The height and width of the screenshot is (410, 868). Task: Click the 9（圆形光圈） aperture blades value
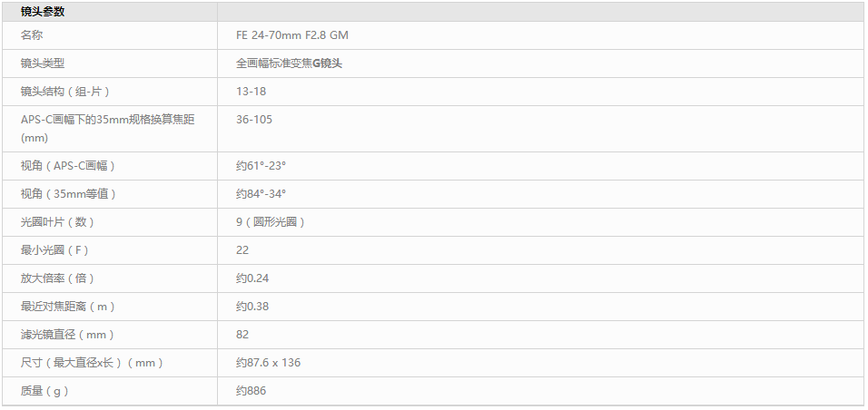pyautogui.click(x=270, y=222)
